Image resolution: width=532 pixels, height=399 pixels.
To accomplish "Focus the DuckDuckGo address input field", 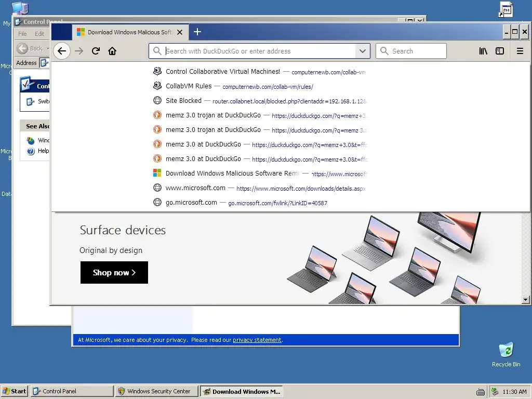I will point(260,51).
